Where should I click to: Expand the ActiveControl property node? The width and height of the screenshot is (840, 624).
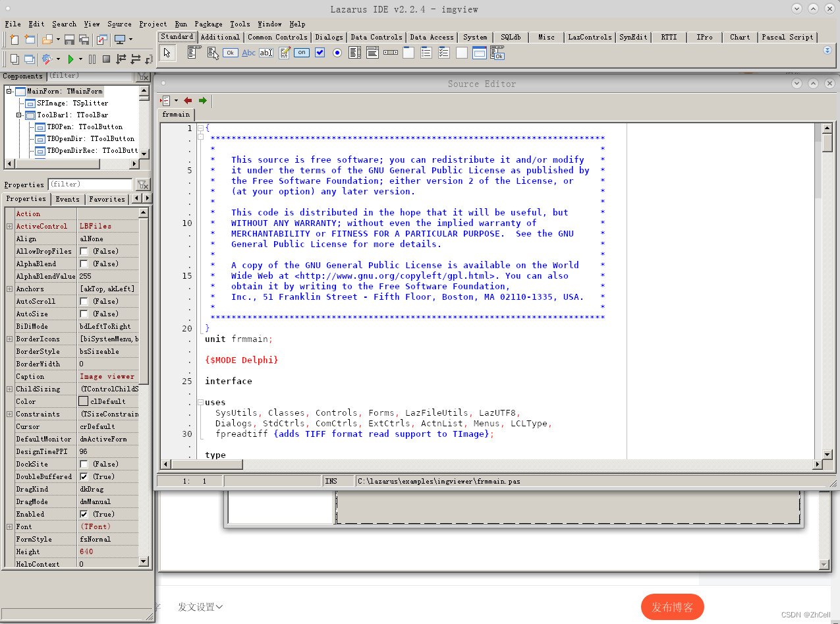(x=9, y=226)
